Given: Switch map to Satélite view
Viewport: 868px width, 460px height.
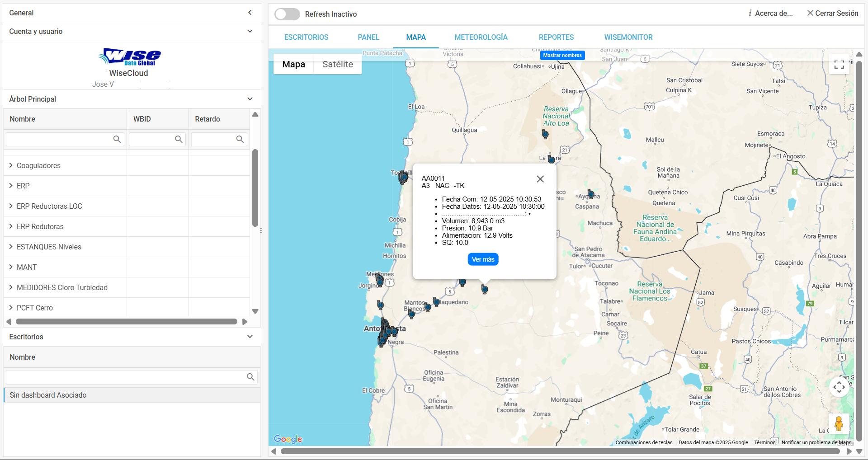Looking at the screenshot, I should tap(338, 64).
